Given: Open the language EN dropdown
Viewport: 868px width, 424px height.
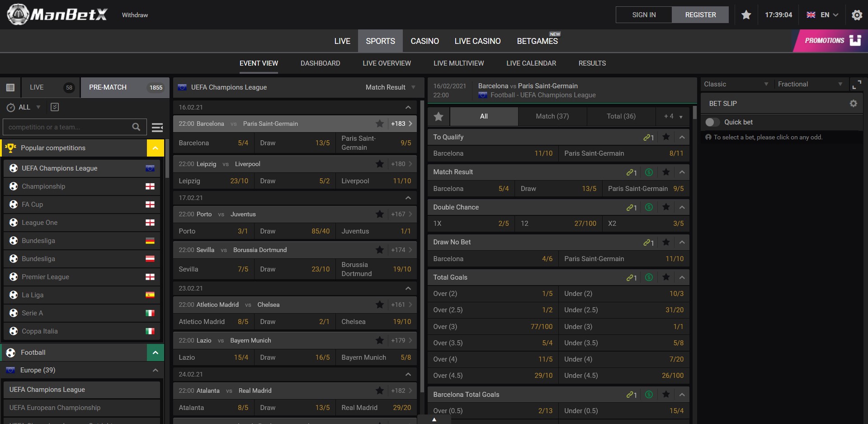Looking at the screenshot, I should coord(822,15).
